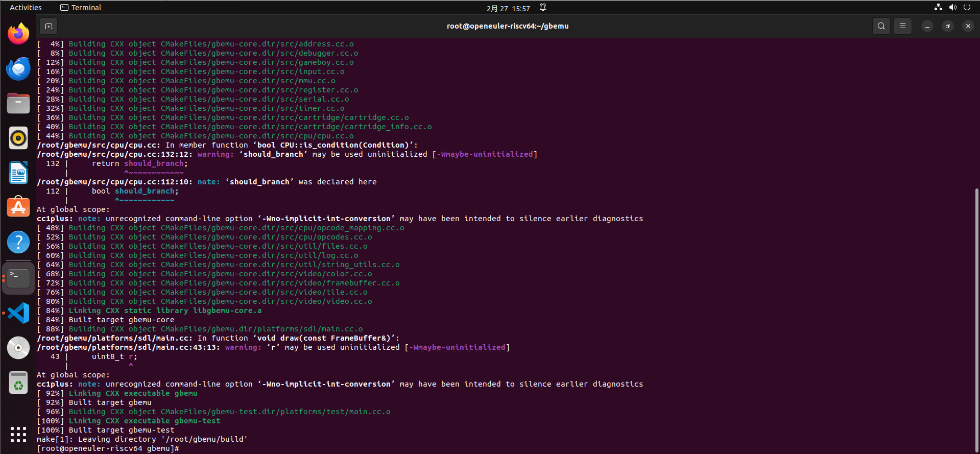Click '/root/gbemu/platforms/sdl/main.cc:43:13:' warning path
Viewport: 980px width, 454px height.
(x=128, y=347)
